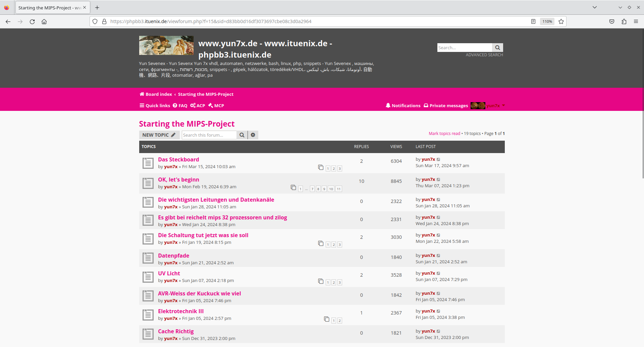Go to Firefox home page

(44, 21)
